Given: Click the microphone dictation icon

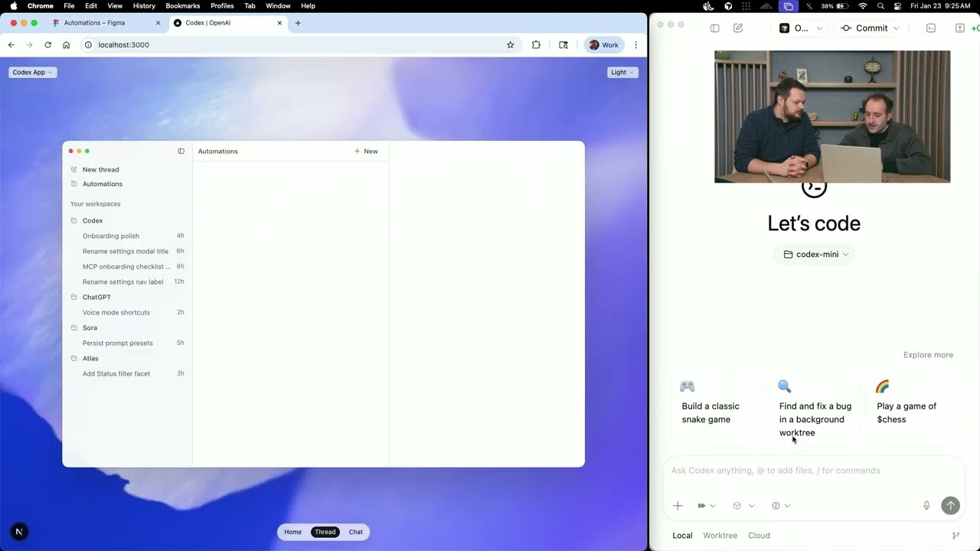Looking at the screenshot, I should (926, 506).
